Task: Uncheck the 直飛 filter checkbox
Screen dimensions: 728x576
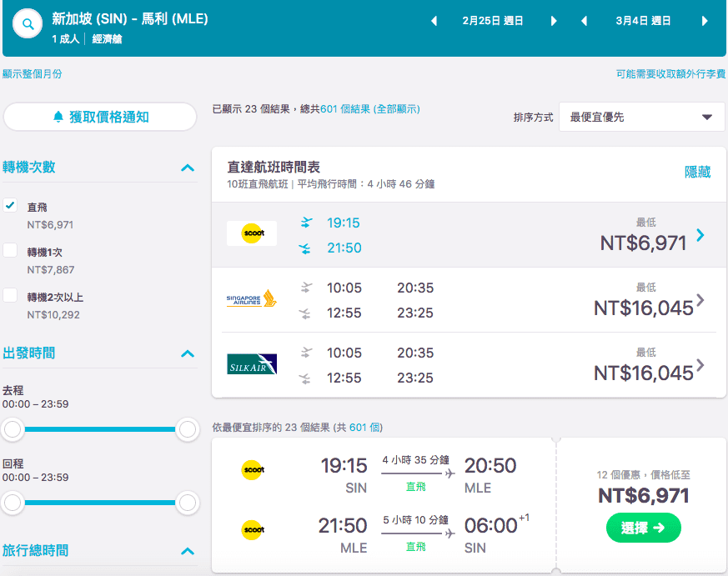Action: tap(12, 206)
